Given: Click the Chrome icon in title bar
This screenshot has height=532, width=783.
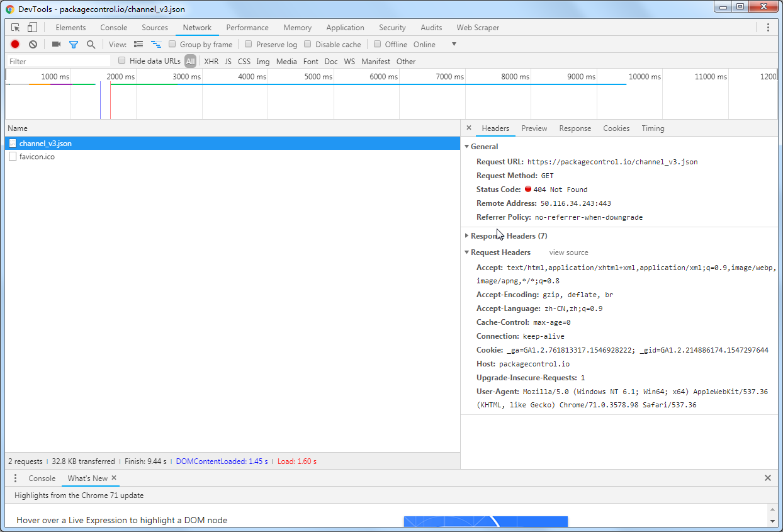Looking at the screenshot, I should [x=10, y=9].
